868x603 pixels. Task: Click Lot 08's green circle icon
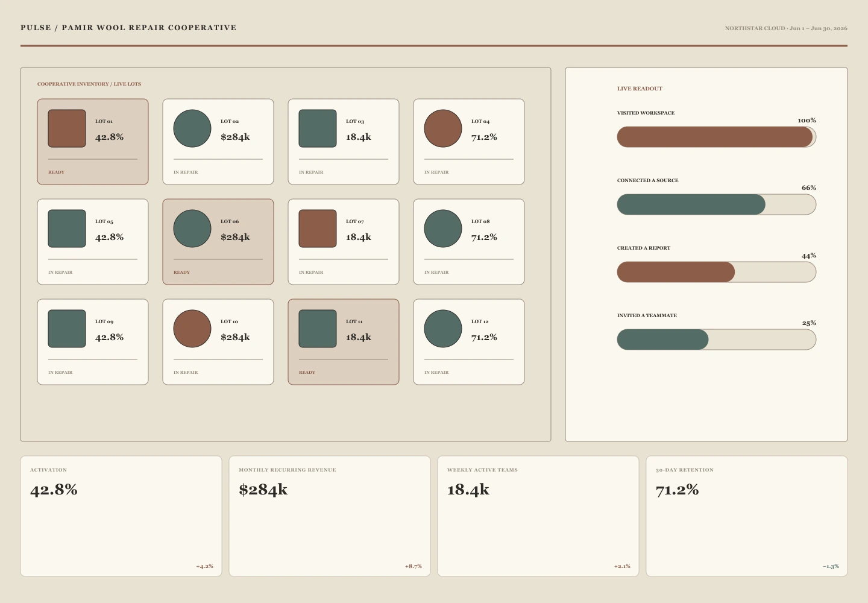pyautogui.click(x=443, y=229)
